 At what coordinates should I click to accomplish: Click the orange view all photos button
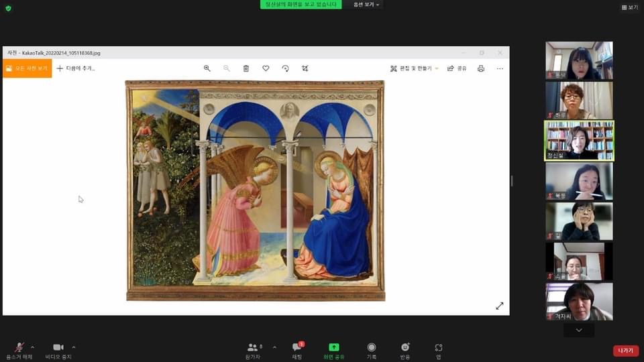(28, 68)
